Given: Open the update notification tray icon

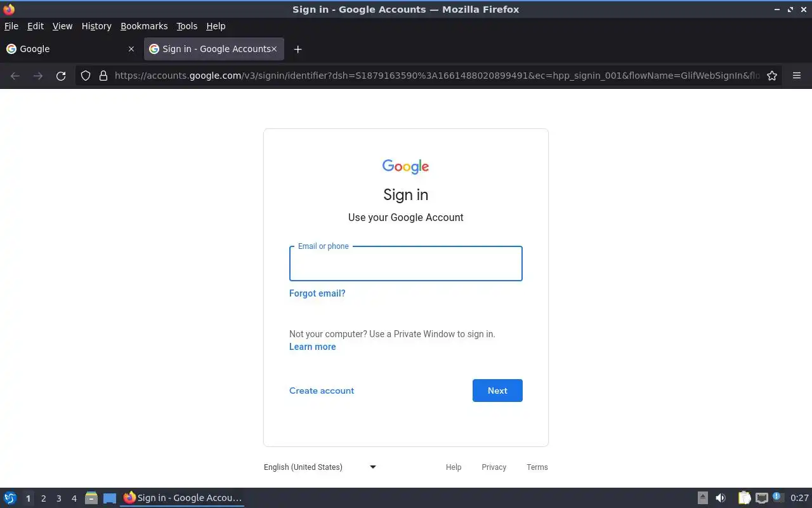Looking at the screenshot, I should pyautogui.click(x=778, y=497).
